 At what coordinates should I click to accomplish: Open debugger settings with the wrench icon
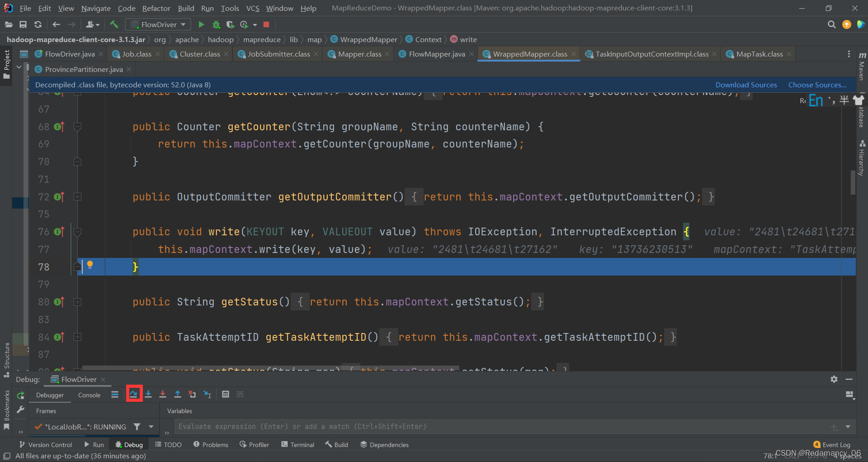pos(20,410)
